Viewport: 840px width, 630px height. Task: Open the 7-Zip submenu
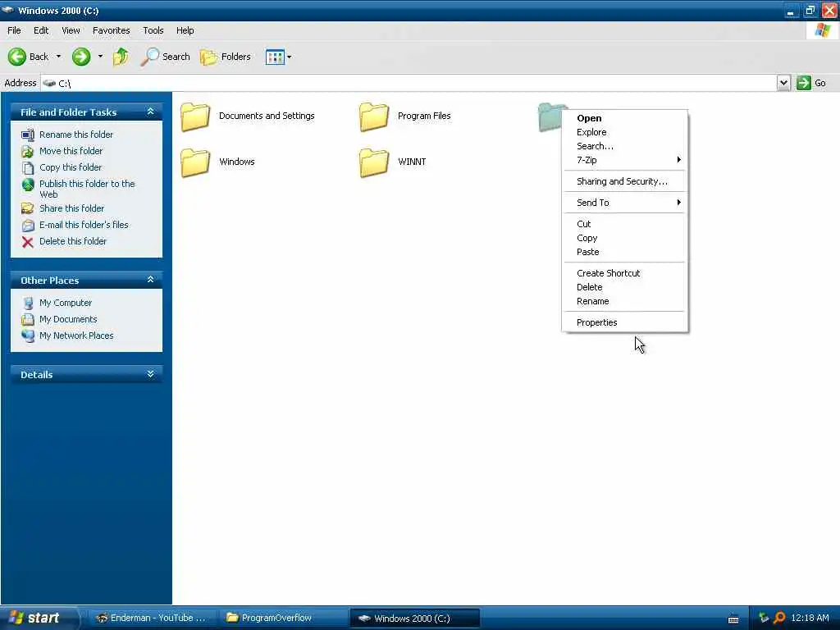(624, 160)
